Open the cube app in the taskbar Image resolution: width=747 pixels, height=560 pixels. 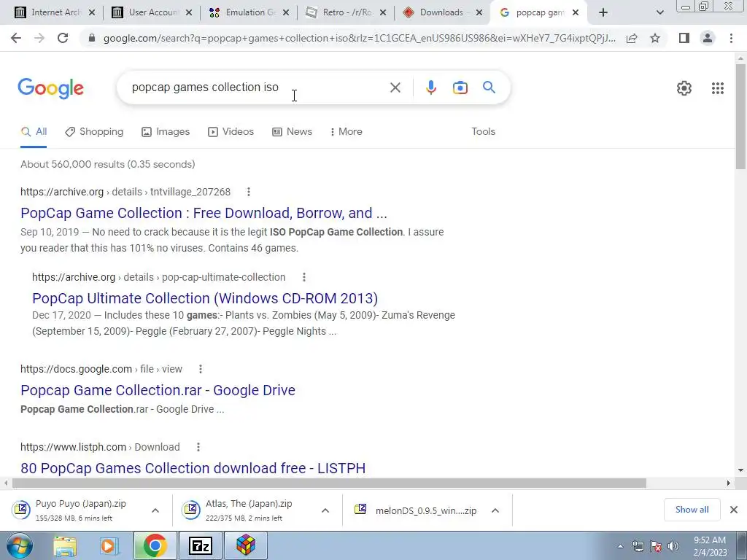(x=246, y=545)
